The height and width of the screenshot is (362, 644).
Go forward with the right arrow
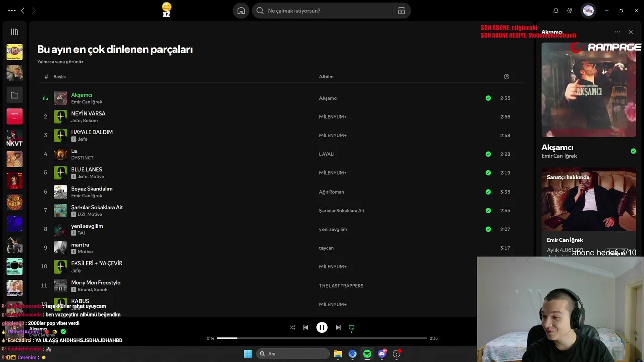click(x=34, y=11)
